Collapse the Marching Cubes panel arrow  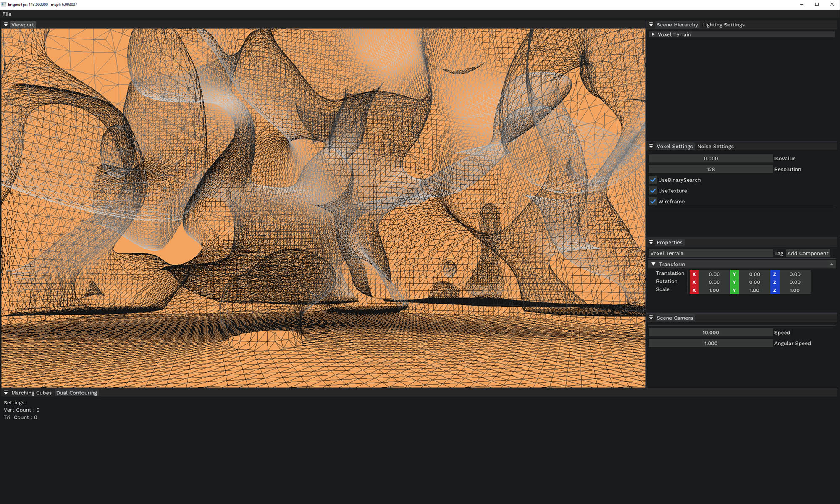pos(6,393)
